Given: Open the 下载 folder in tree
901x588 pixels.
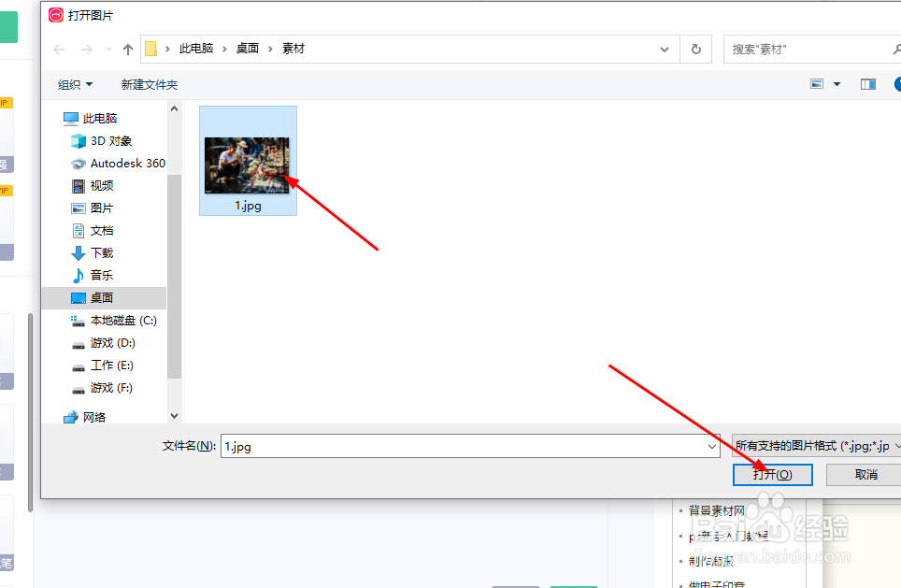Looking at the screenshot, I should [x=92, y=253].
